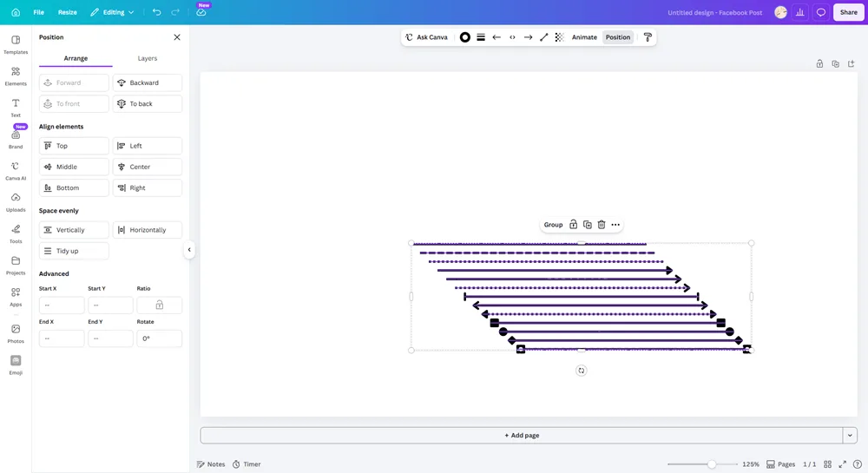Click the copy style paint roller

(x=648, y=37)
